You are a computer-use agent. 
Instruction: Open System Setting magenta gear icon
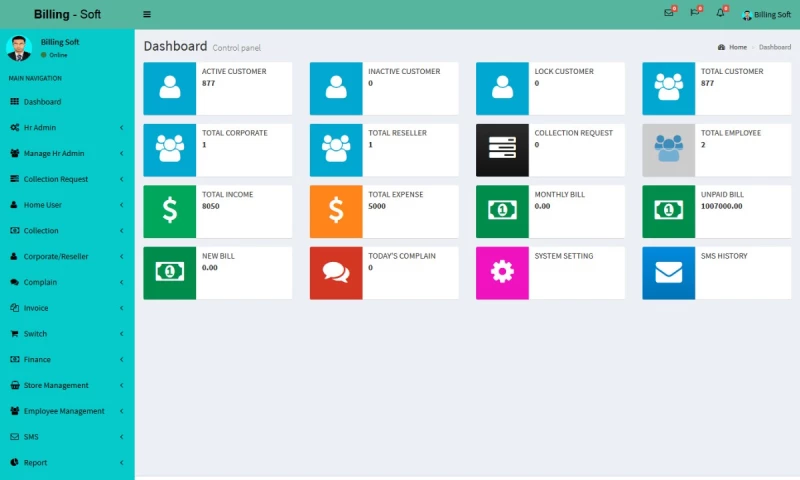pos(502,273)
